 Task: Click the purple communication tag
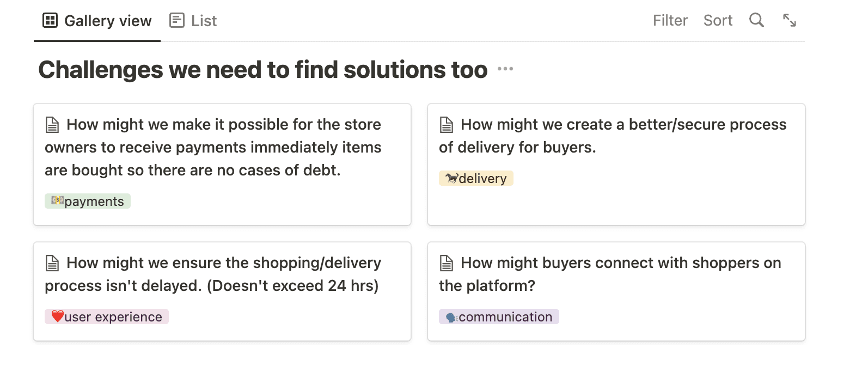499,317
